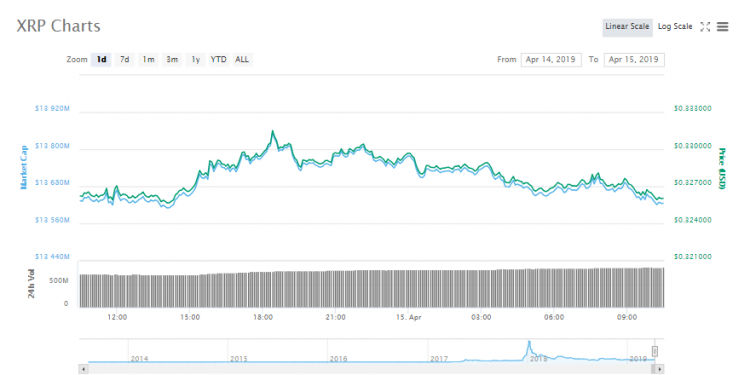Switch to Linear Scale
This screenshot has height=375, width=750.
point(627,27)
